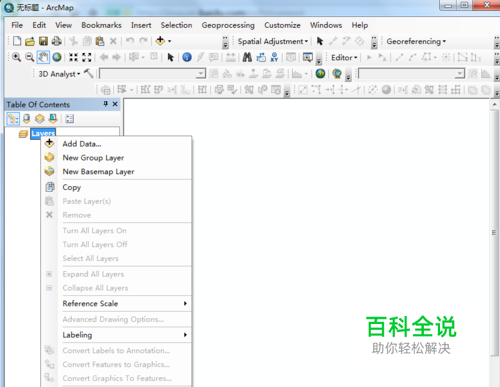Viewport: 500px width, 387px height.
Task: Close the Table Of Contents panel
Action: (x=115, y=104)
